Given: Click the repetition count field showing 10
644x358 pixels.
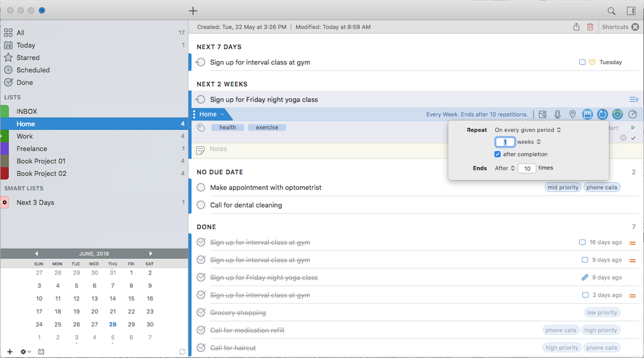Looking at the screenshot, I should (527, 168).
